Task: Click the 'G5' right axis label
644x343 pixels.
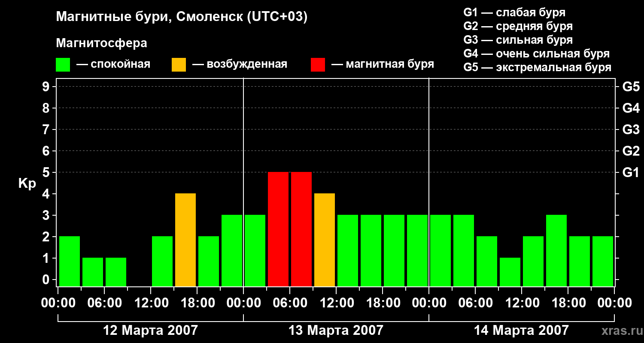Action: pyautogui.click(x=631, y=87)
